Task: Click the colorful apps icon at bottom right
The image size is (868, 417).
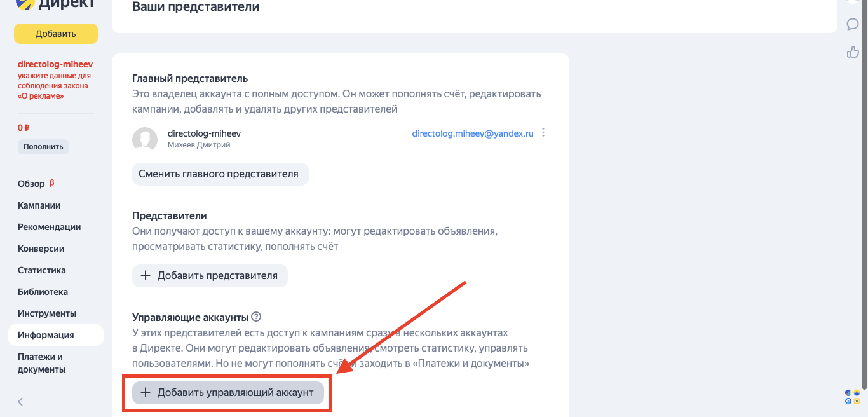Action: [852, 397]
